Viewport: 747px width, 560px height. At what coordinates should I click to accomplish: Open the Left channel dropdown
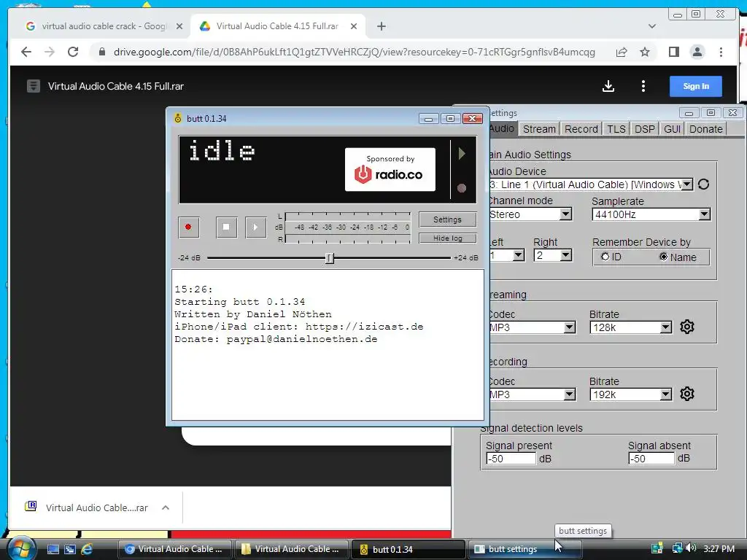click(519, 256)
